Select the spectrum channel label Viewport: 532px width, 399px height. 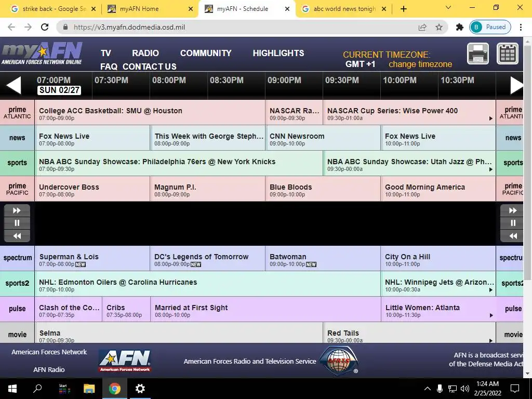click(x=17, y=258)
